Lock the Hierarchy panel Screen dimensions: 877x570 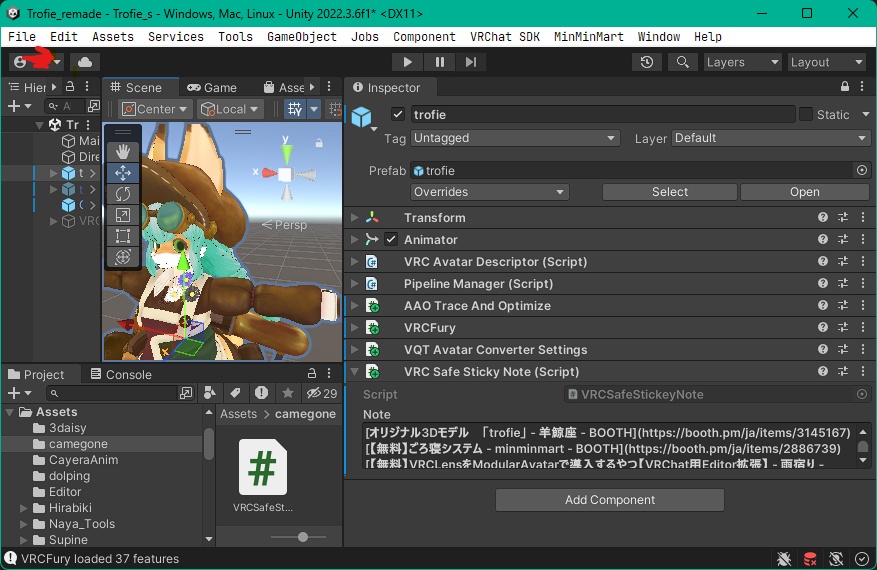(70, 87)
